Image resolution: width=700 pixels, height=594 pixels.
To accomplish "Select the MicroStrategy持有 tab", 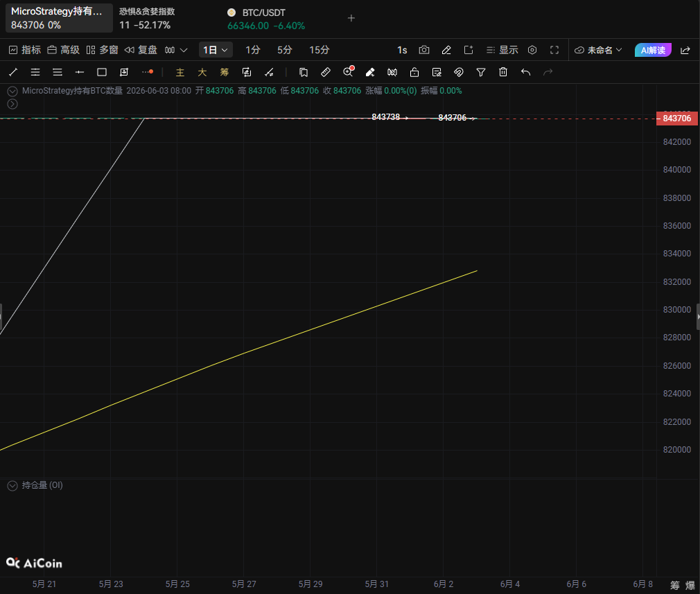I will [x=59, y=18].
